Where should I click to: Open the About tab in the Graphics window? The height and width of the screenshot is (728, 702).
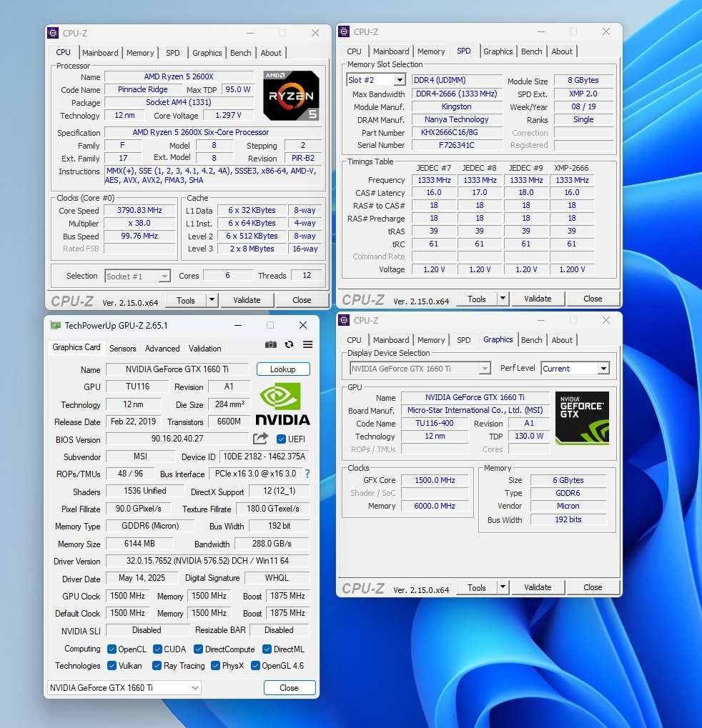point(562,340)
